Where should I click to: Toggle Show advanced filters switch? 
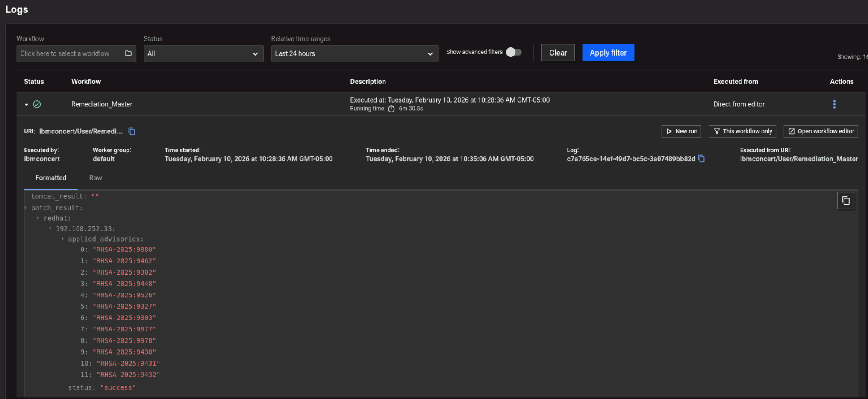pos(514,52)
